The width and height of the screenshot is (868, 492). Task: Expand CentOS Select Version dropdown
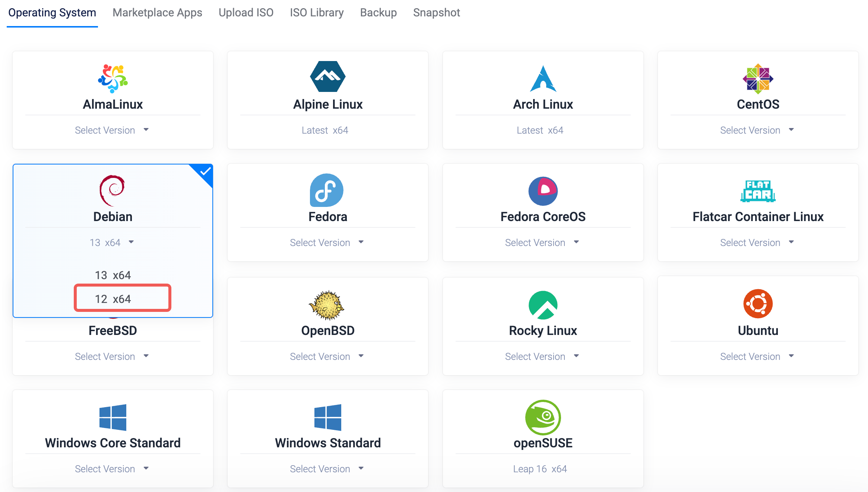(757, 130)
